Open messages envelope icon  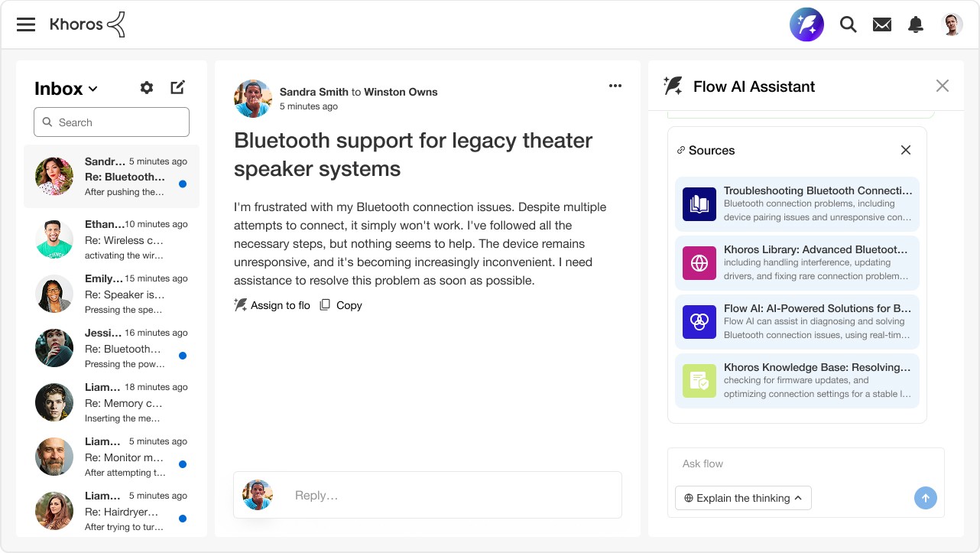coord(882,24)
